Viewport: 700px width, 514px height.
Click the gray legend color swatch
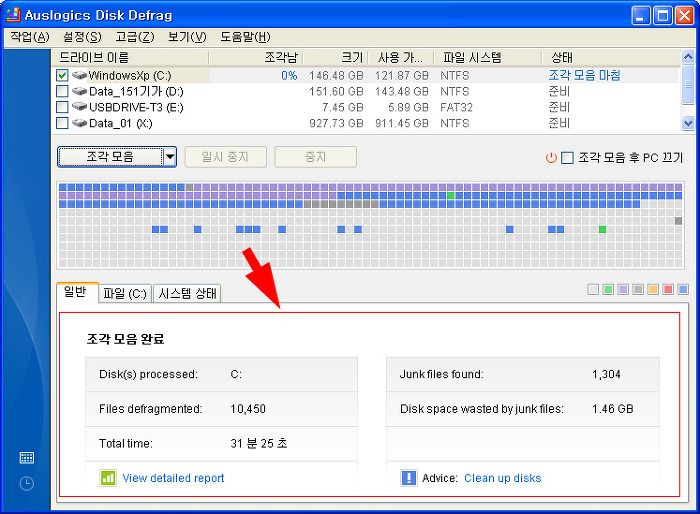638,289
